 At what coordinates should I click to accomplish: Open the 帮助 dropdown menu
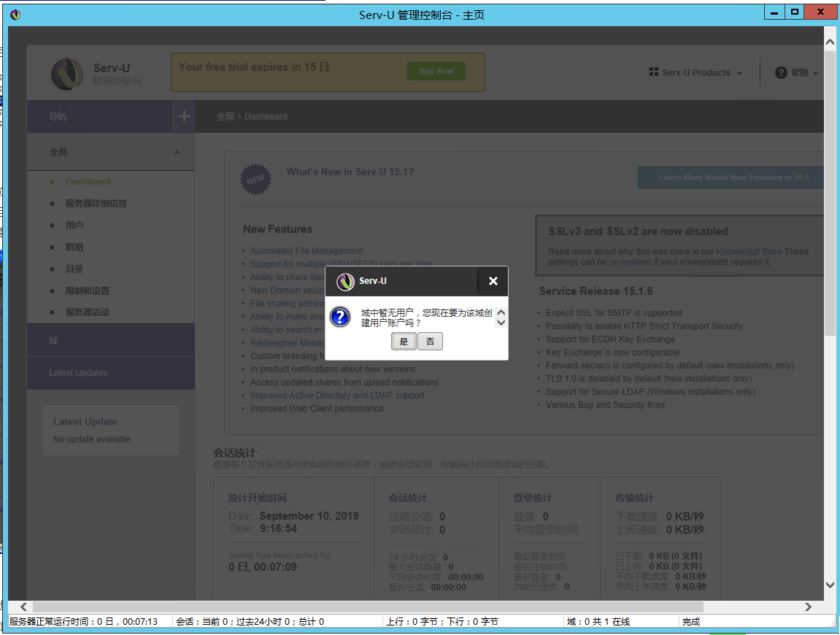pos(797,73)
